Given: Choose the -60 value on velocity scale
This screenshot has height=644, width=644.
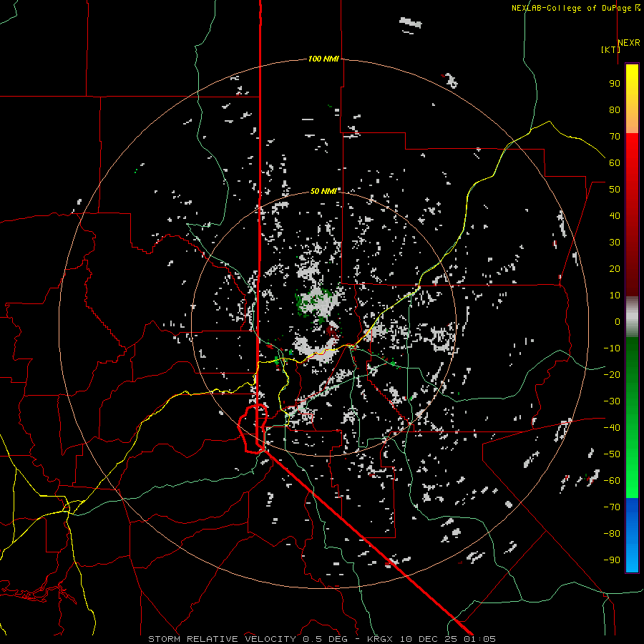Looking at the screenshot, I should click(612, 481).
